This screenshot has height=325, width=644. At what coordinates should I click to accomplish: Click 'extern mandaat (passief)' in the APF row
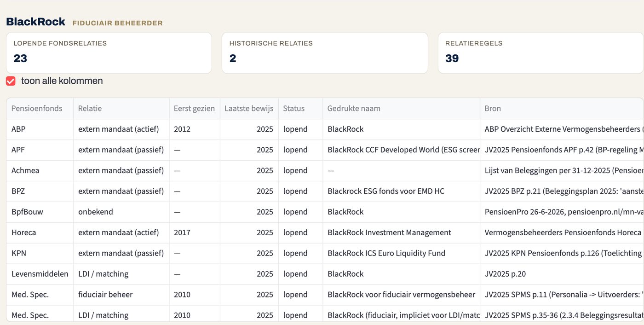121,150
